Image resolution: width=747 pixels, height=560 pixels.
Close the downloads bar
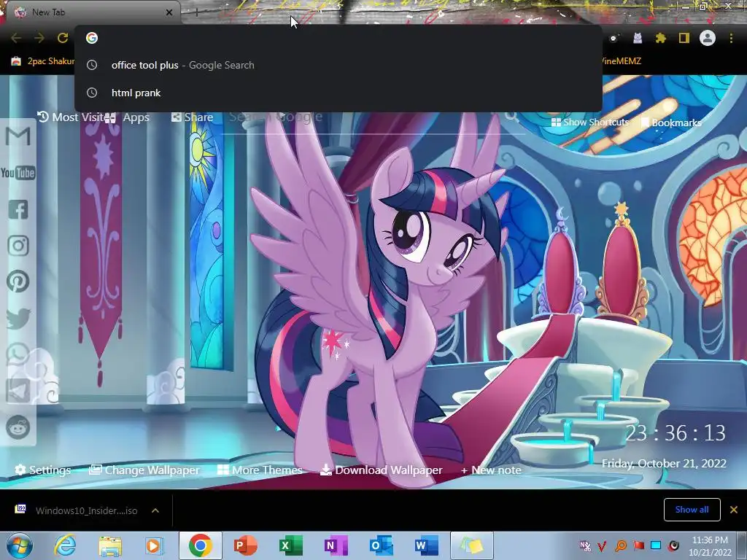coord(734,510)
